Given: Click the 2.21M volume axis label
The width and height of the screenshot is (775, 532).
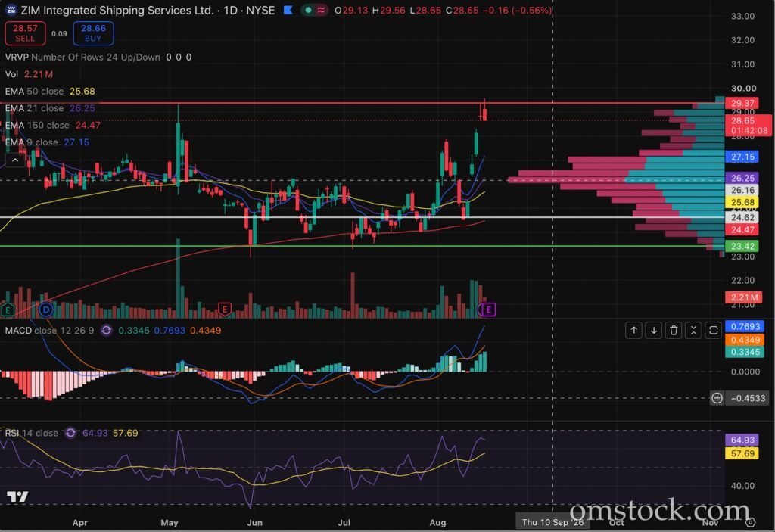Looking at the screenshot, I should pos(744,297).
